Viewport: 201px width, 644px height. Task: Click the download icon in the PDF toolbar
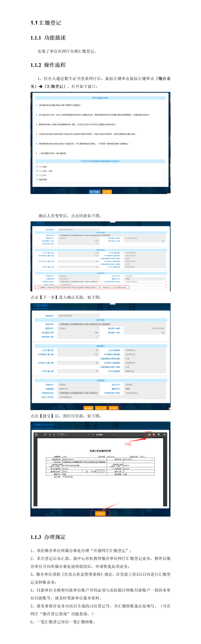pyautogui.click(x=154, y=435)
